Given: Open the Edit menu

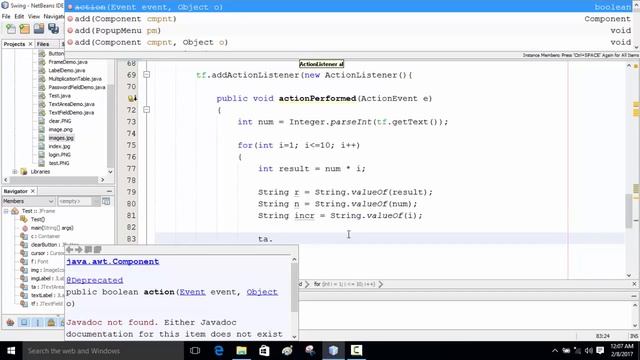Looking at the screenshot, I should click(x=19, y=16).
